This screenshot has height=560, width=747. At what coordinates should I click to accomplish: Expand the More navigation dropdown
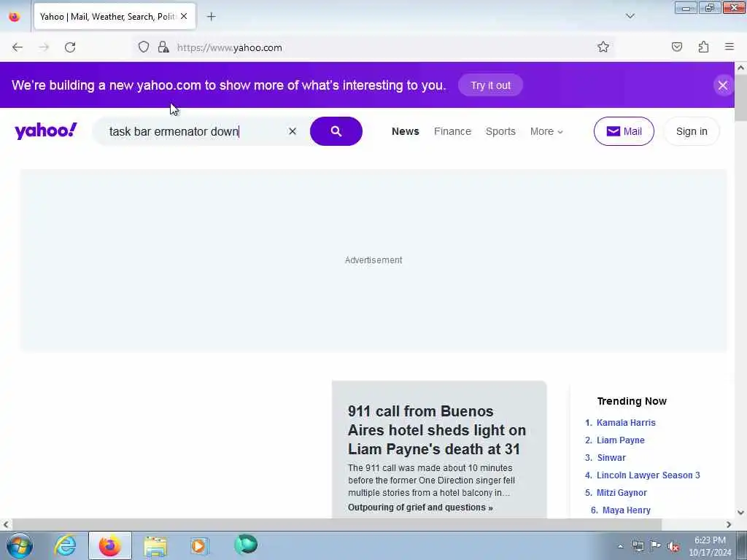pyautogui.click(x=546, y=131)
